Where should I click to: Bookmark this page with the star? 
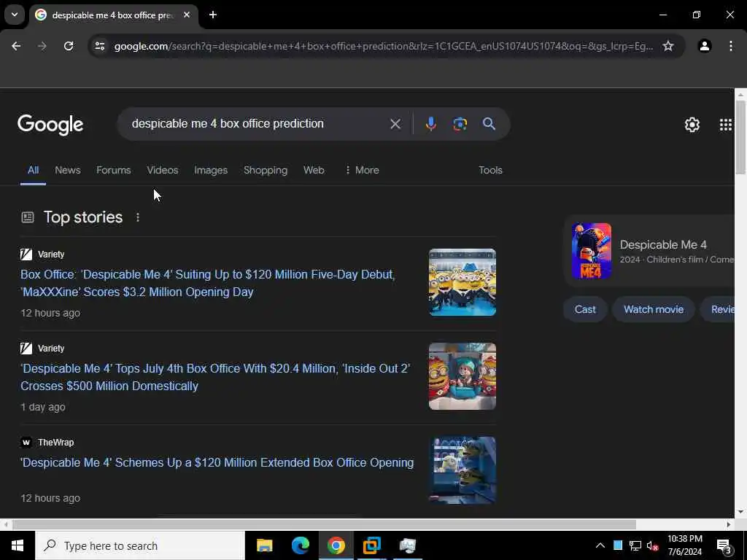[x=668, y=46]
